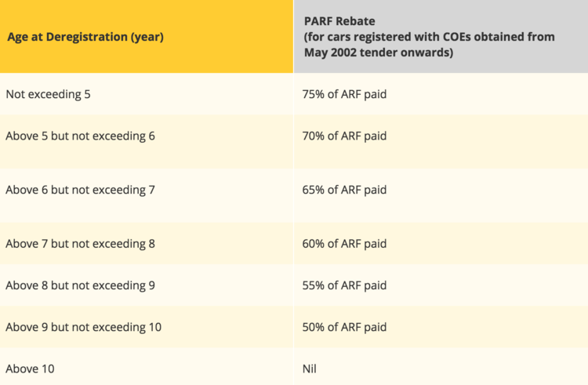Select the 'Not exceeding 5' cell
This screenshot has height=385, width=588.
pos(147,94)
